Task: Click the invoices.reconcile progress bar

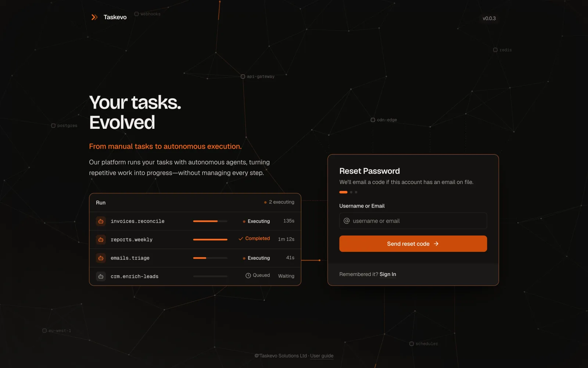Action: pos(210,221)
